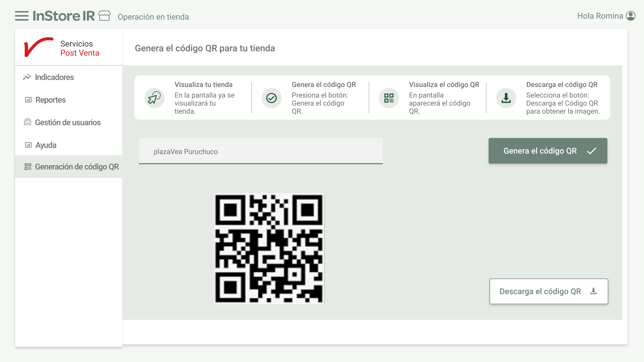
Task: Open the hamburger navigation menu
Action: 22,16
